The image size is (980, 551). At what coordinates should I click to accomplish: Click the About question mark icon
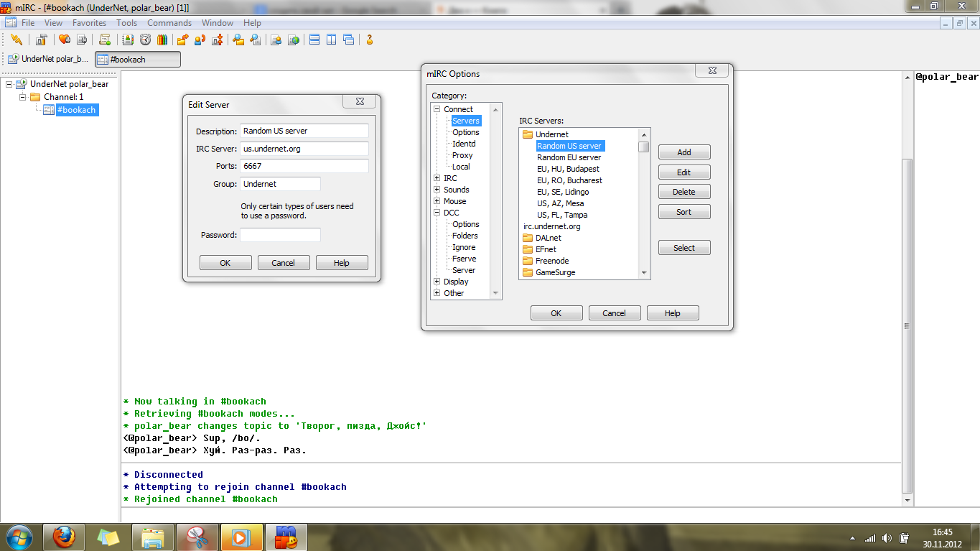point(370,40)
